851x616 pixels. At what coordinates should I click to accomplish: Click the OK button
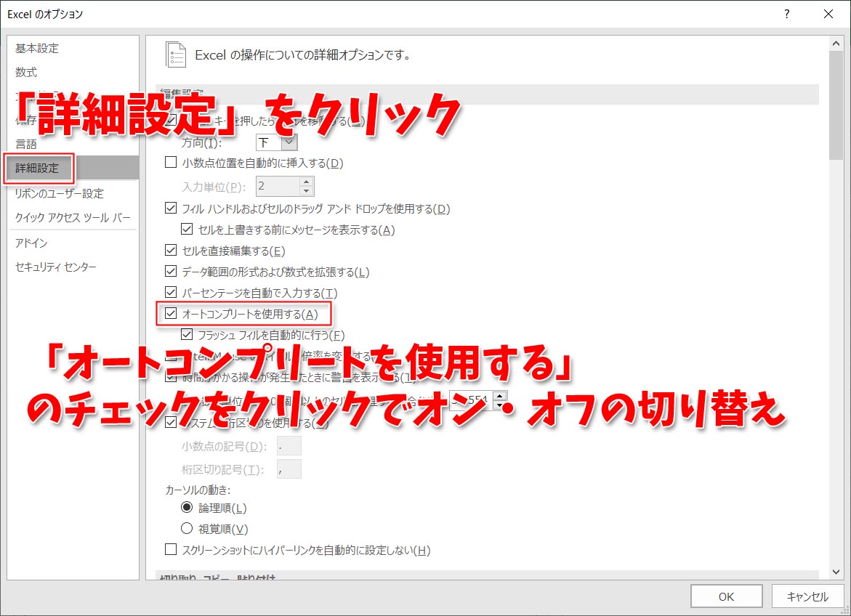[726, 596]
